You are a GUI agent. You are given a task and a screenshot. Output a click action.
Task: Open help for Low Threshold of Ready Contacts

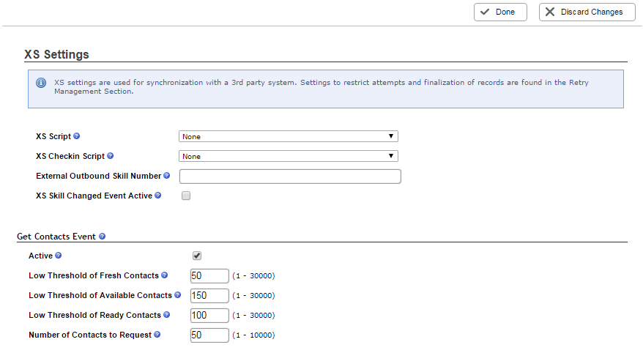click(x=166, y=314)
